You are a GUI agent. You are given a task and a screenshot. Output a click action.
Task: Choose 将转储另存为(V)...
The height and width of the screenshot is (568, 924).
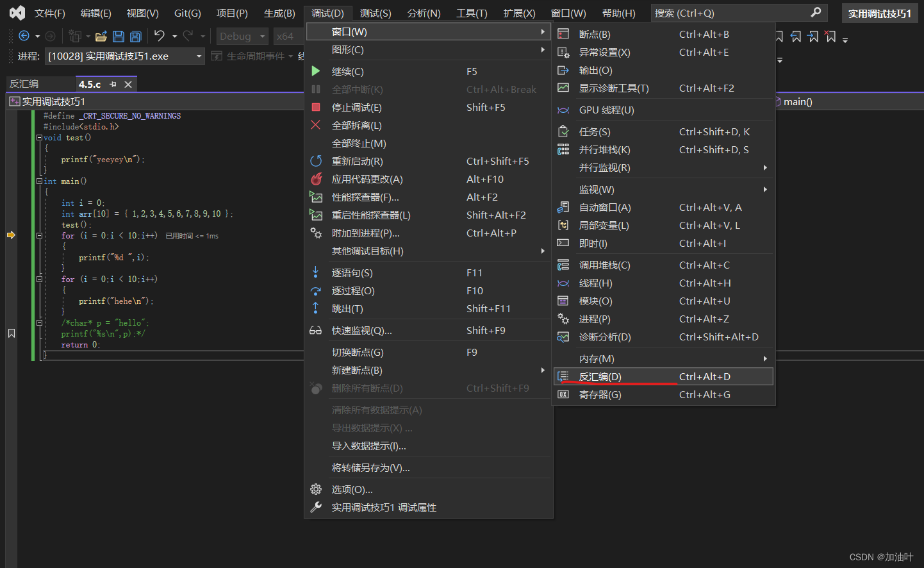[428, 467]
